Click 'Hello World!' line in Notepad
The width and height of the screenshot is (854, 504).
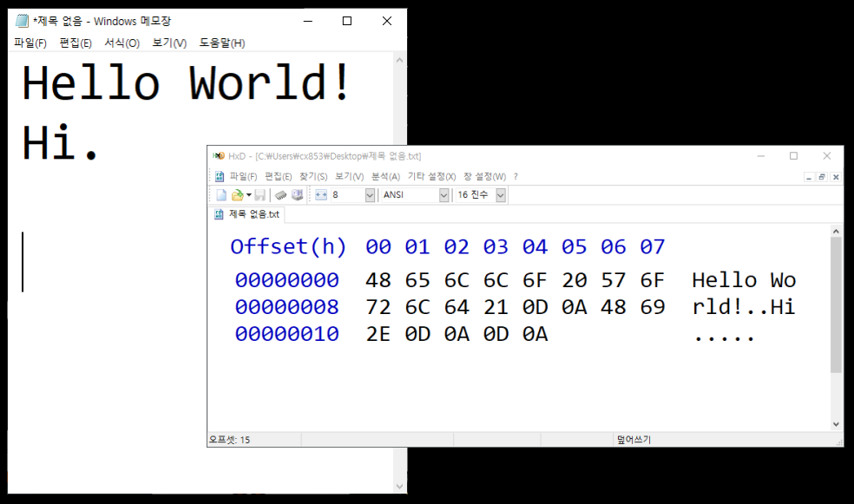(x=187, y=83)
